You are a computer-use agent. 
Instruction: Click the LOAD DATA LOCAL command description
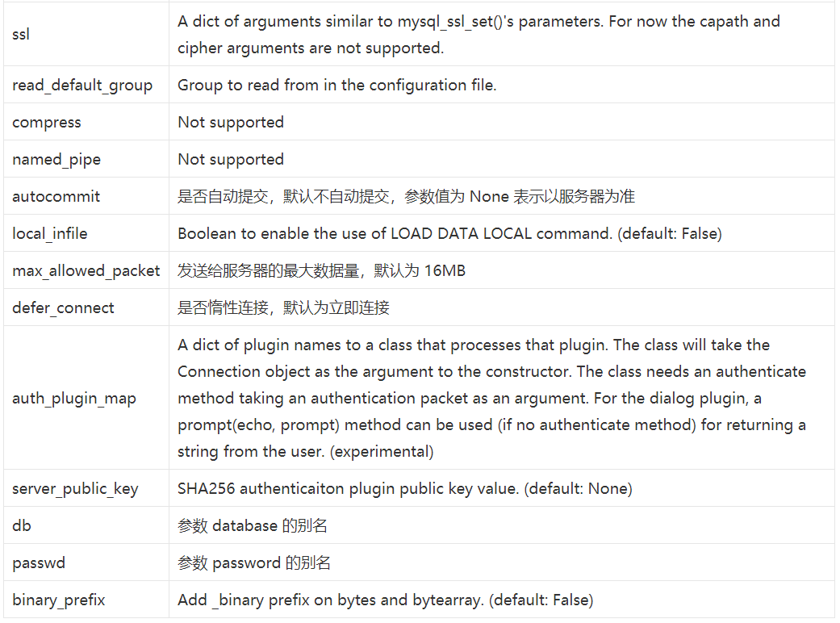(x=450, y=234)
